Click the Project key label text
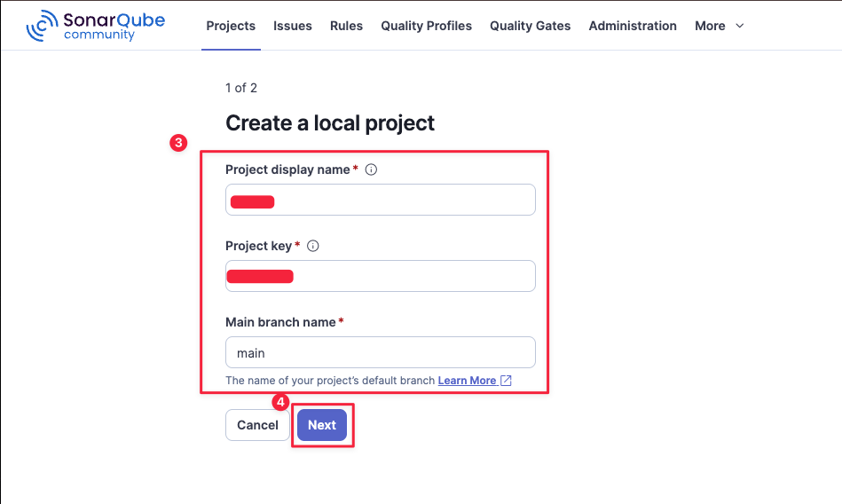This screenshot has height=504, width=842. tap(258, 246)
